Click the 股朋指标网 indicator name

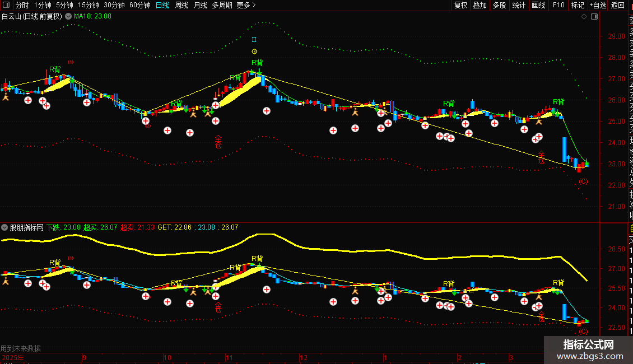(x=27, y=227)
